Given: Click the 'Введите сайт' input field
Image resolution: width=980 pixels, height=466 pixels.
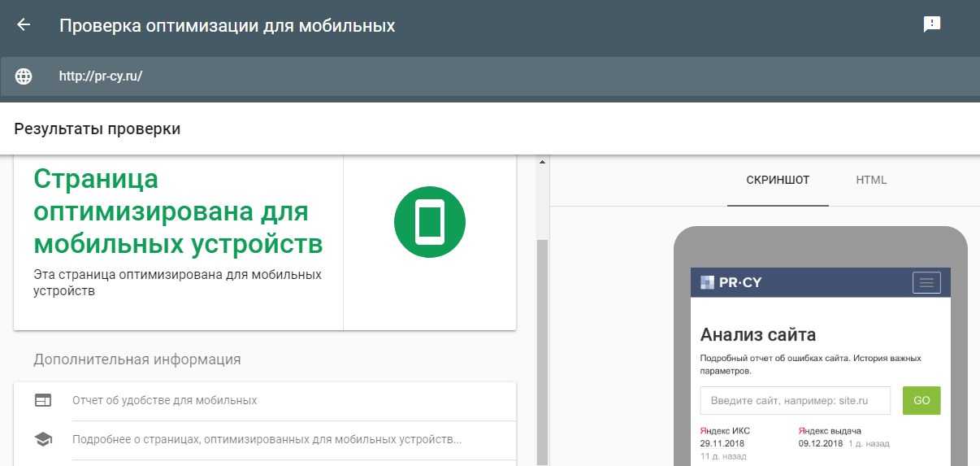Looking at the screenshot, I should point(795,401).
